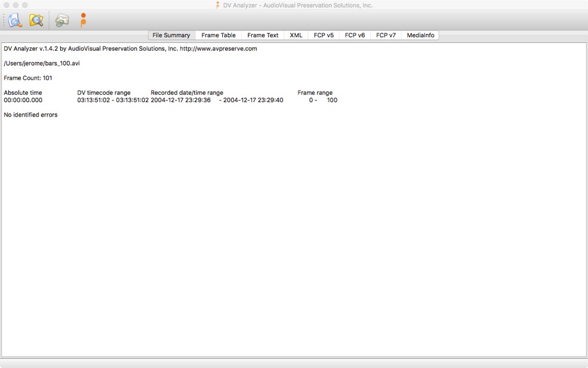Click the No identified errors message
This screenshot has height=368, width=588.
click(30, 115)
